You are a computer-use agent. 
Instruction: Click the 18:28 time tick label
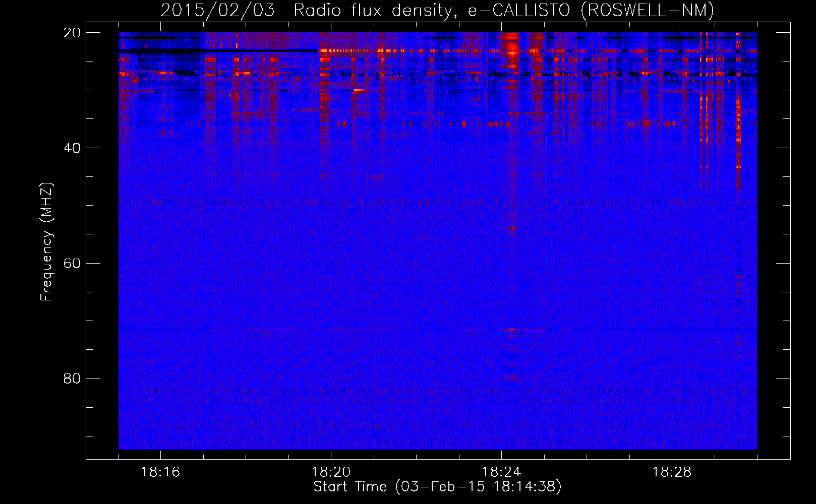coord(672,472)
